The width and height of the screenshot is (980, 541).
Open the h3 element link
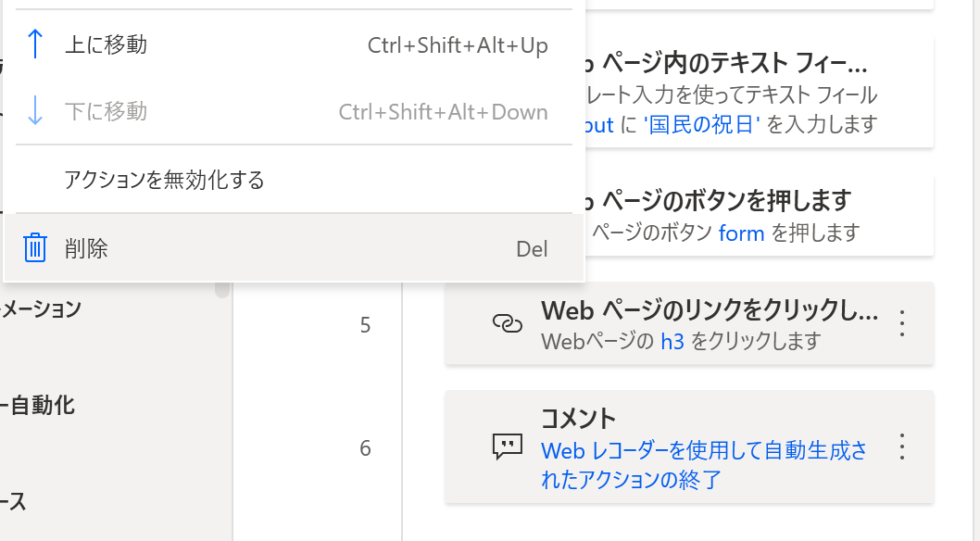pyautogui.click(x=672, y=342)
